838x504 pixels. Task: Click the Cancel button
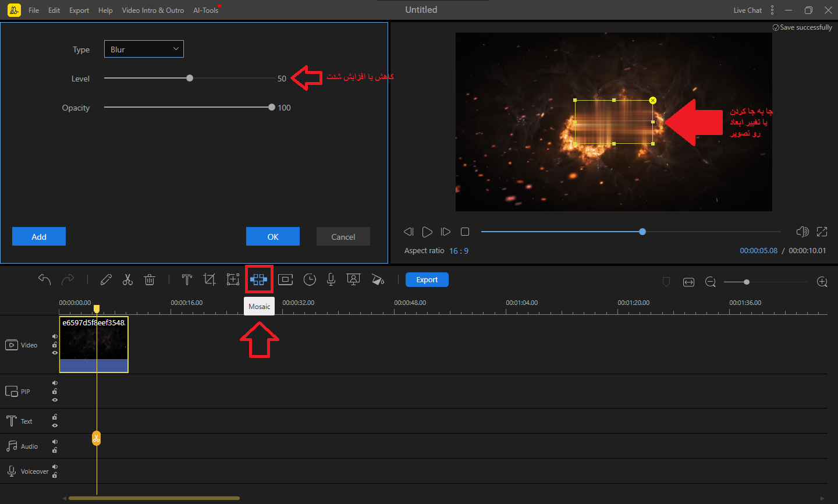point(343,236)
